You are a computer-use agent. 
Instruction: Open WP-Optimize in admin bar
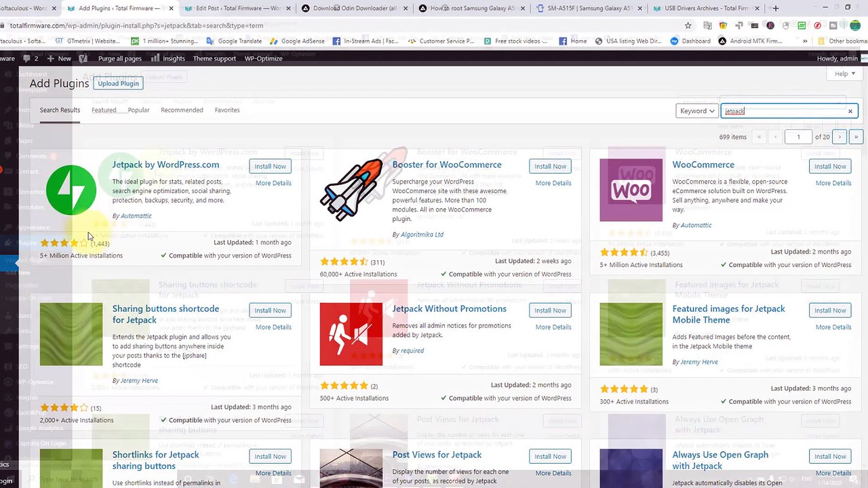[x=263, y=58]
